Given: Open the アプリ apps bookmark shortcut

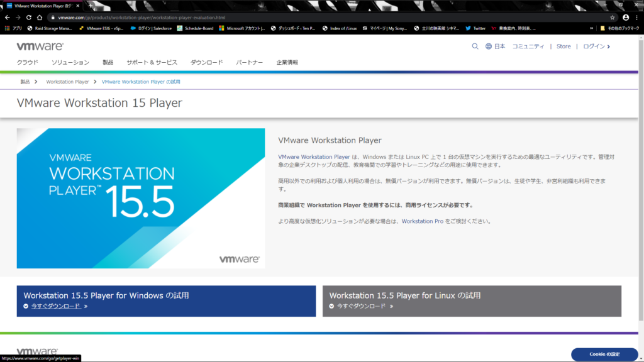Looking at the screenshot, I should click(x=13, y=28).
